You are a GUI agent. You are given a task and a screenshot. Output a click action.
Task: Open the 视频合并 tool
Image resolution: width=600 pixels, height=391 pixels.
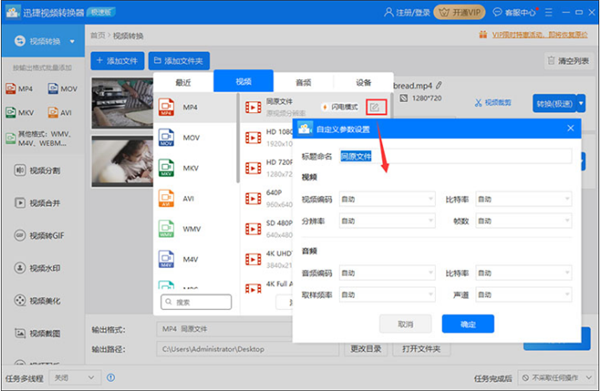38,203
